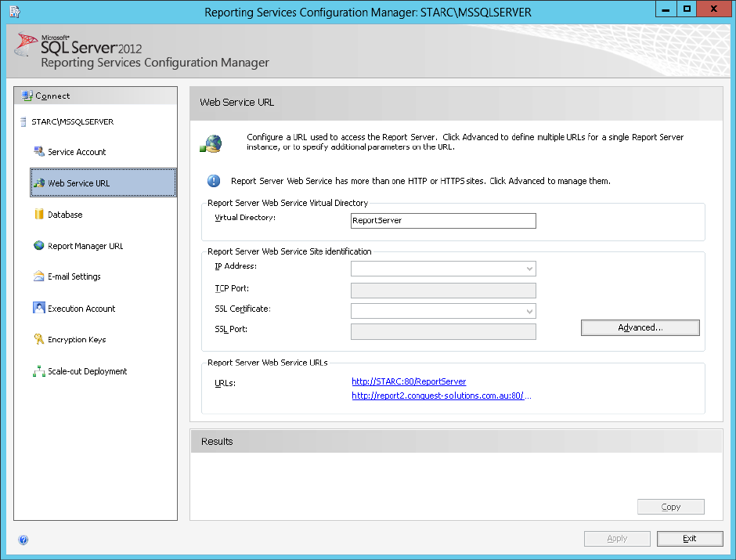Go to the Database page
The width and height of the screenshot is (736, 560).
coord(65,215)
